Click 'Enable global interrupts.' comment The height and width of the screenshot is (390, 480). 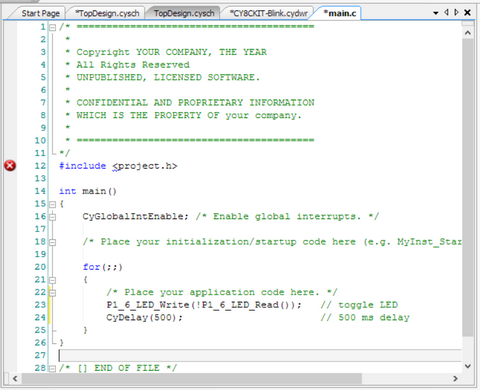[x=287, y=216]
